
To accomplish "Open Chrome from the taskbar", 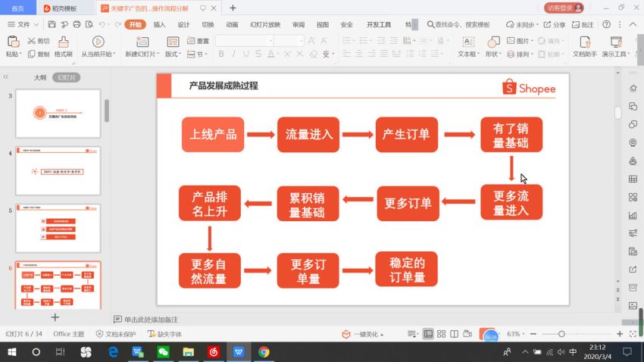I will click(264, 351).
